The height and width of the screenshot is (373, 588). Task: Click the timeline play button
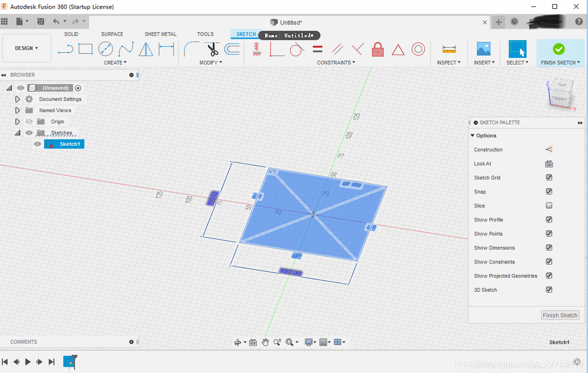(x=28, y=362)
